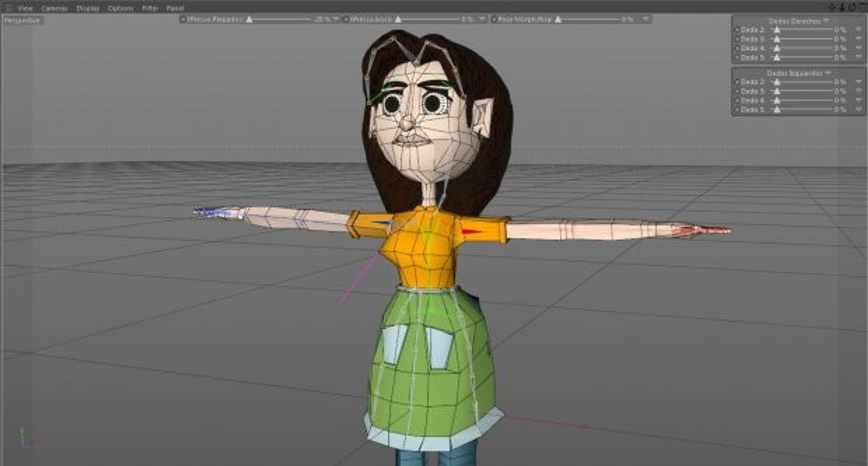The height and width of the screenshot is (466, 868).
Task: Click Dedo 3 slider handle in Dedos Derechos
Action: tap(777, 39)
